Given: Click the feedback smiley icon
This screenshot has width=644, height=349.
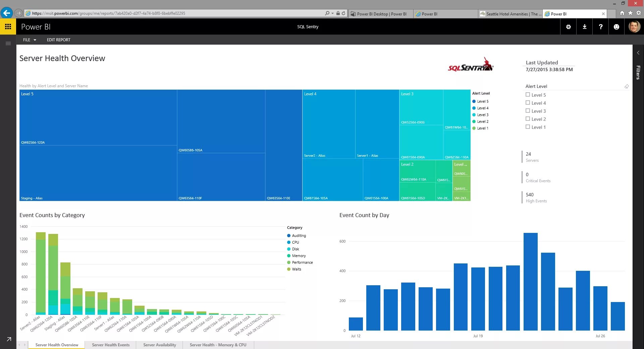Looking at the screenshot, I should 616,27.
